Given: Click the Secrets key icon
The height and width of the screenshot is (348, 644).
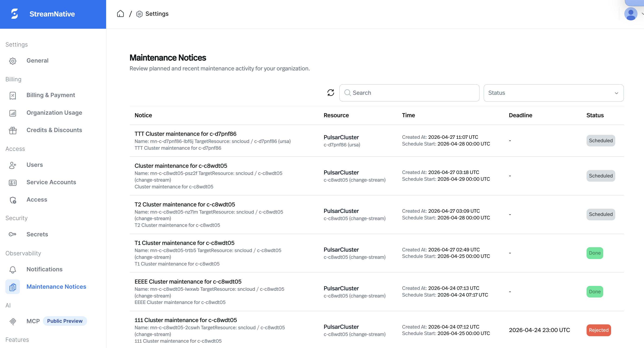Looking at the screenshot, I should (x=13, y=234).
